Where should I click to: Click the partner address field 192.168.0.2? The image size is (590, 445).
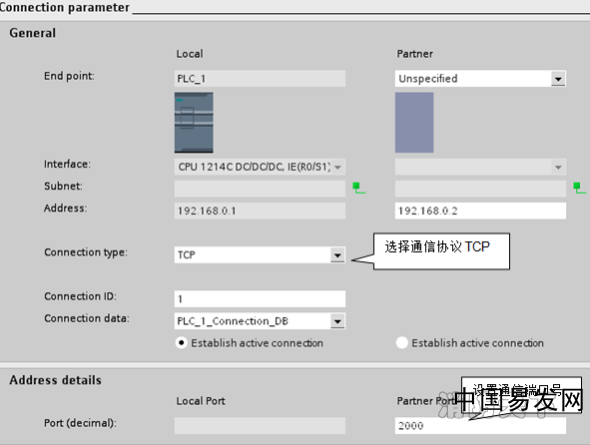[481, 211]
